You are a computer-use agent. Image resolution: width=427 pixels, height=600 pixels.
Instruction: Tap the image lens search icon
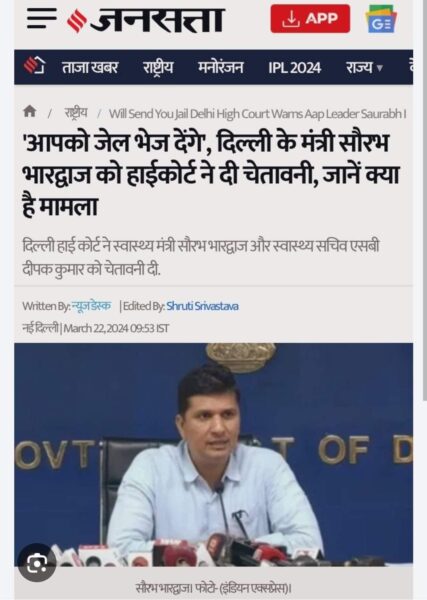[x=37, y=562]
